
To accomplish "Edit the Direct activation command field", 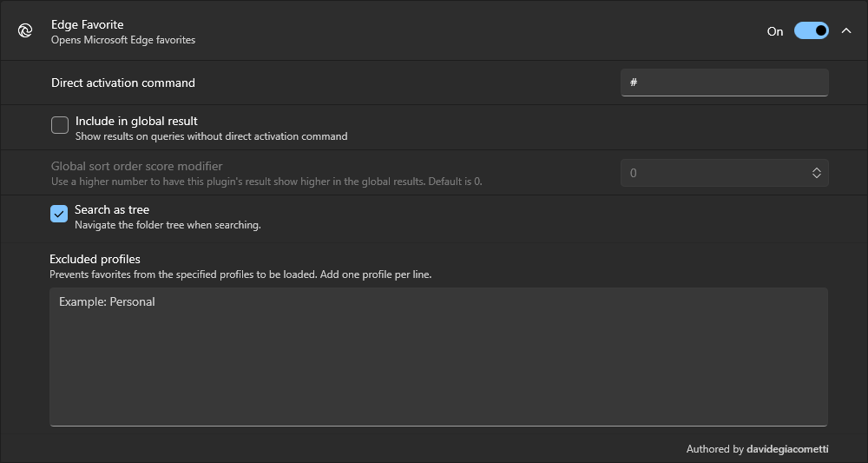I will pyautogui.click(x=724, y=83).
